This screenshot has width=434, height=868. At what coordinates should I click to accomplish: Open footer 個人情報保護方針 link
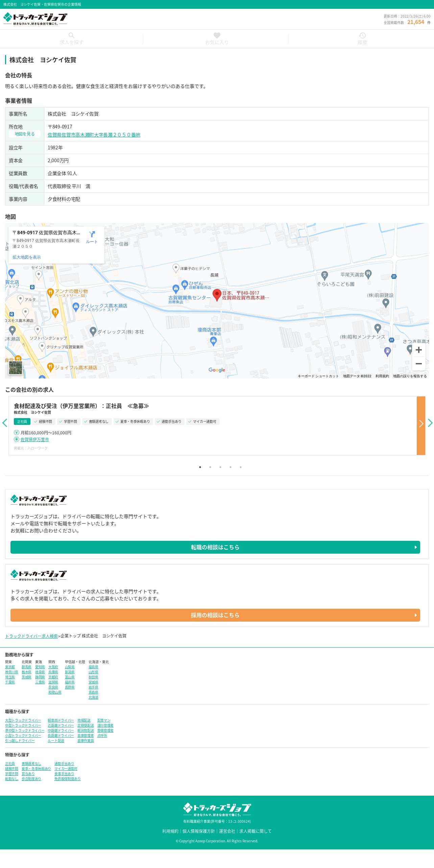click(x=199, y=831)
